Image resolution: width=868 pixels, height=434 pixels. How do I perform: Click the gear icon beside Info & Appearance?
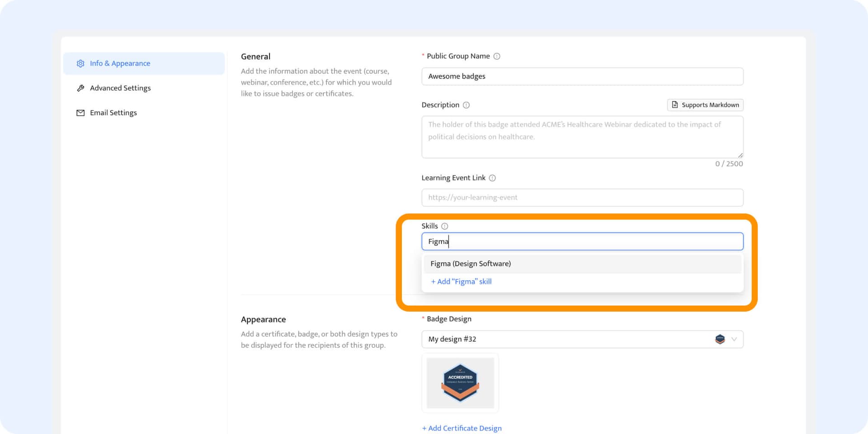coord(80,63)
